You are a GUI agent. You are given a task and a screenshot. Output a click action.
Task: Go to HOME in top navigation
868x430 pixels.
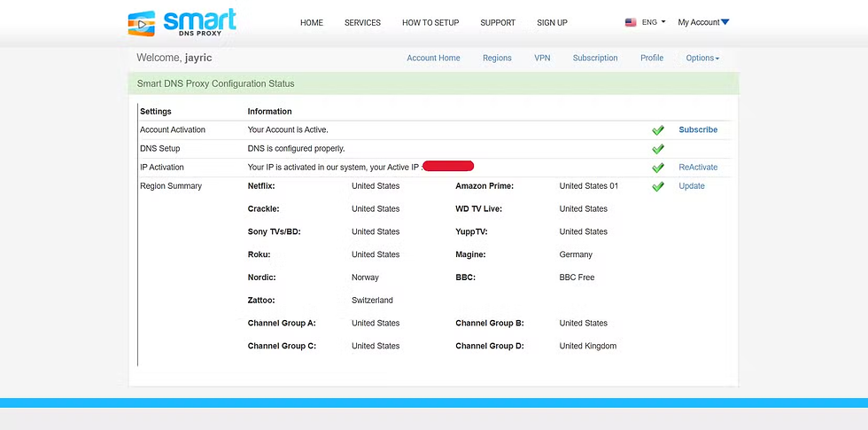point(312,23)
